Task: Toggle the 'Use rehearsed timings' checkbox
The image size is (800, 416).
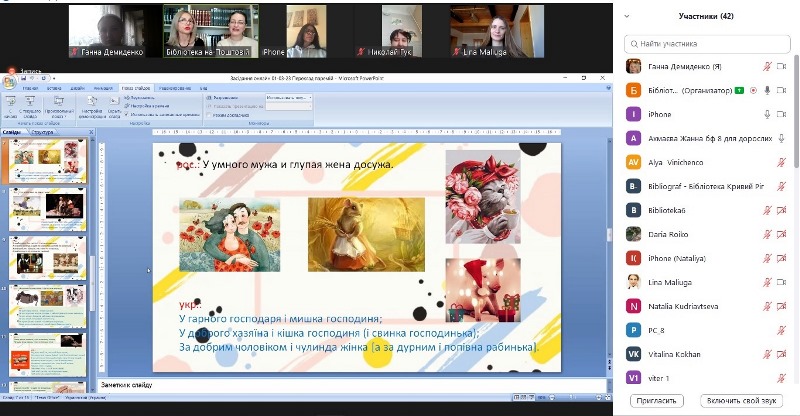Action: tap(127, 115)
